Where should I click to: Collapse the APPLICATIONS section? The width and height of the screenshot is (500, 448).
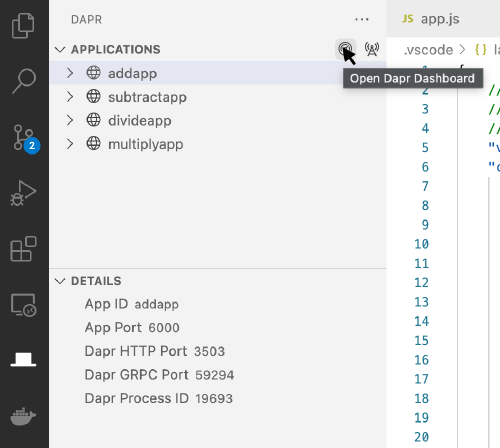[x=60, y=49]
